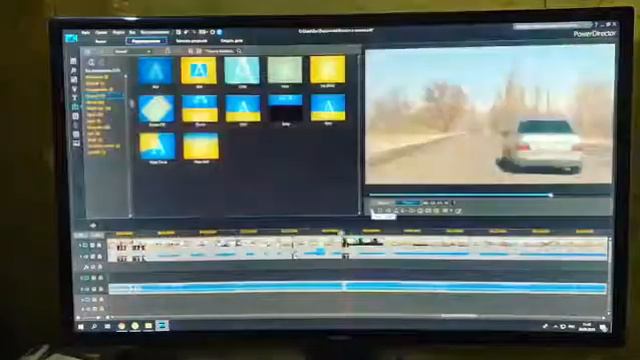Open the Media Room icon atop the sidebar
The width and height of the screenshot is (640, 360).
tap(73, 61)
